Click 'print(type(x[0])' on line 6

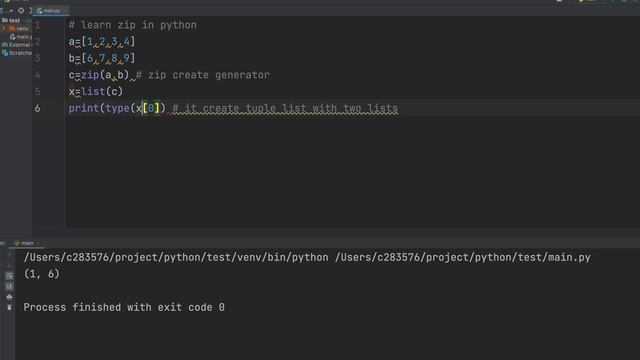point(117,108)
